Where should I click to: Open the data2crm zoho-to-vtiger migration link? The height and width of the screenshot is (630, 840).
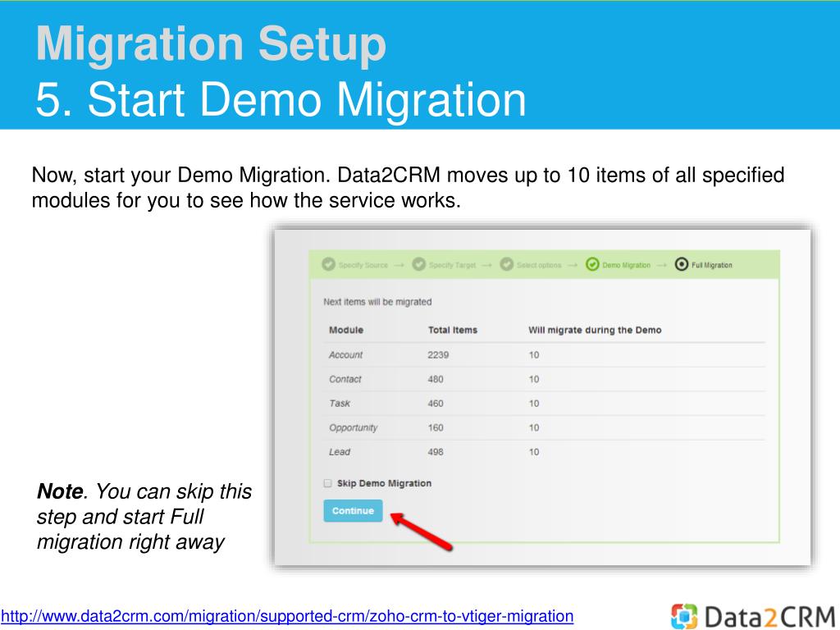click(x=287, y=616)
